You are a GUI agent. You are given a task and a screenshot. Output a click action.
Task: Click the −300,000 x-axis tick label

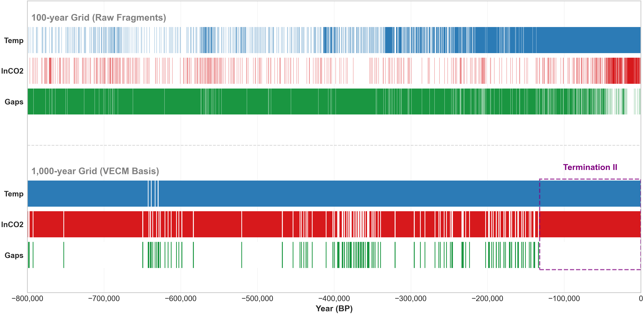click(x=411, y=298)
